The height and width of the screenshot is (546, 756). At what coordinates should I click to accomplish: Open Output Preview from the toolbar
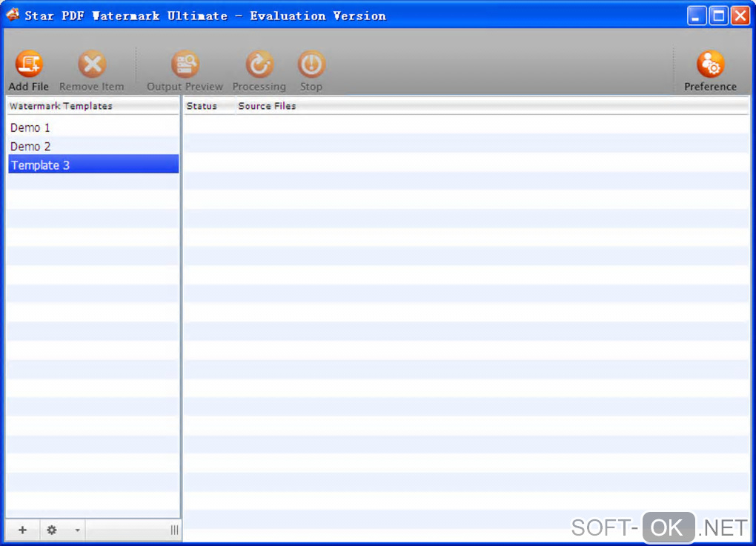(185, 64)
